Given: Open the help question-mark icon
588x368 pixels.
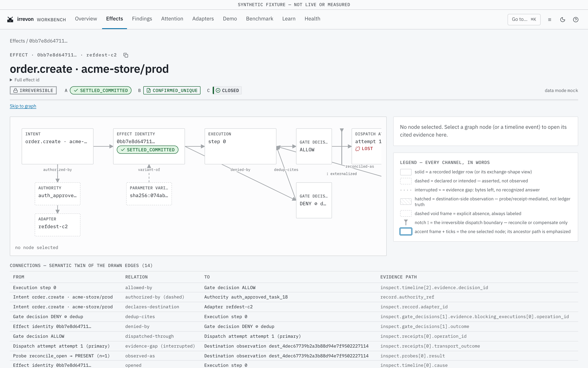Looking at the screenshot, I should pyautogui.click(x=576, y=19).
